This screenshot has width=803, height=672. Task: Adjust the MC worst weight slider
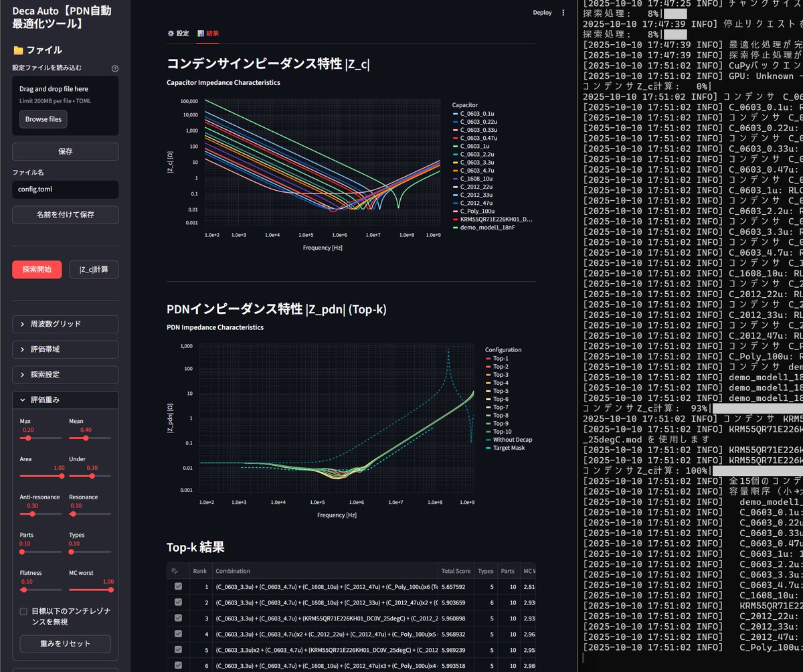point(111,590)
